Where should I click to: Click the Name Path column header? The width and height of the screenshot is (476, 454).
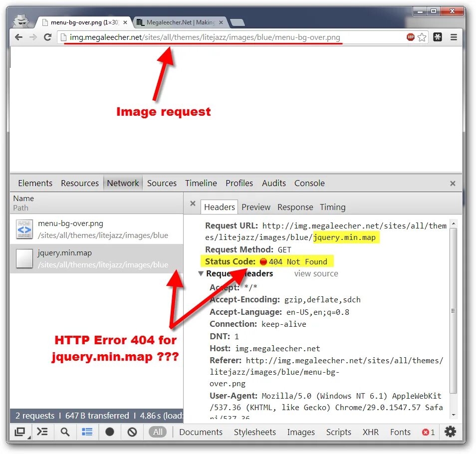[x=96, y=203]
